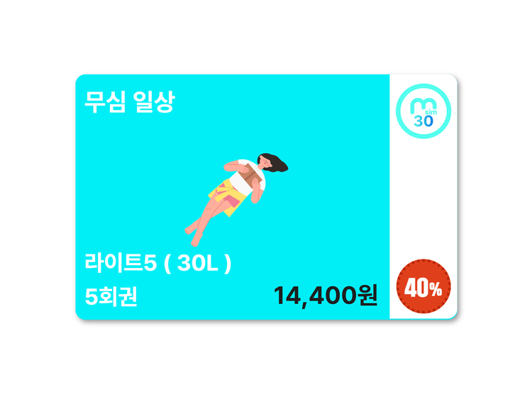This screenshot has height=394, width=532.
Task: Click the 5회권 text
Action: coord(111,296)
